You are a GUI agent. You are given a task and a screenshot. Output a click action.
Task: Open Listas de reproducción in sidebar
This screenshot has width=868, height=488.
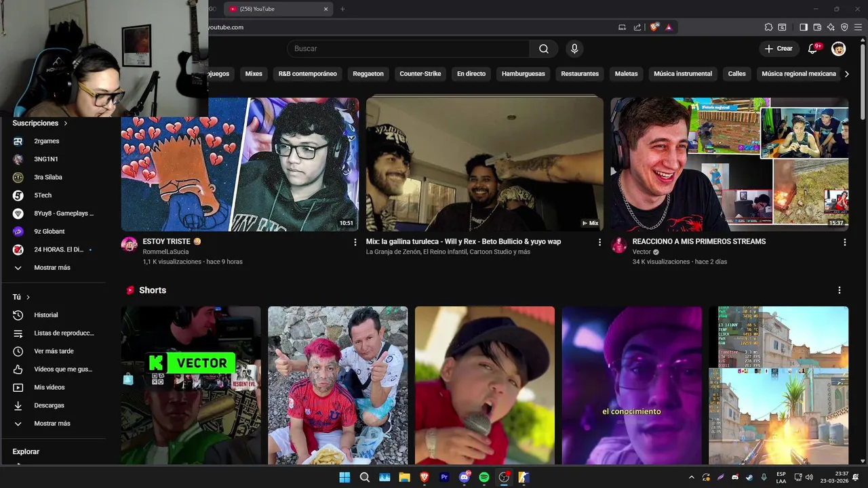tap(54, 333)
